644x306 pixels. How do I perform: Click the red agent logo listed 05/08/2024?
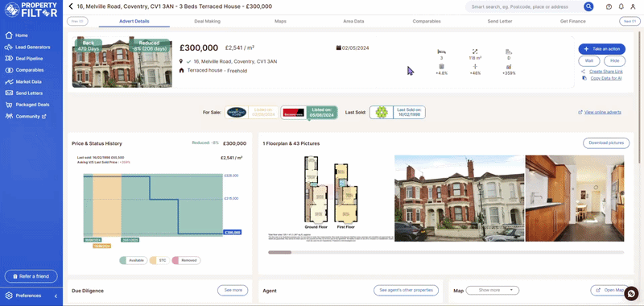[x=294, y=112]
